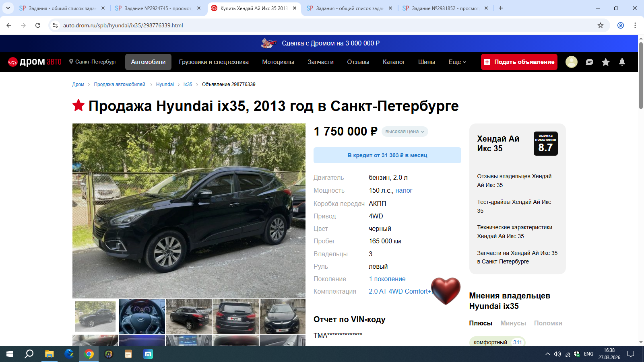This screenshot has height=362, width=644.
Task: Open 'Технические характеристики Хендай Ай Икс 35'
Action: click(x=515, y=232)
